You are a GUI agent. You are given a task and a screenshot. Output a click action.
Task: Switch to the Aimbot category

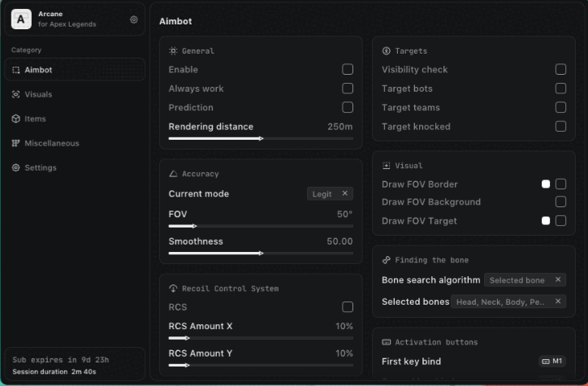click(x=75, y=70)
